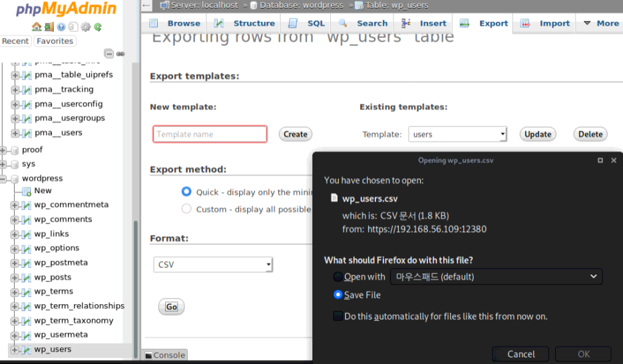Open the More tab dropdown

click(x=601, y=23)
